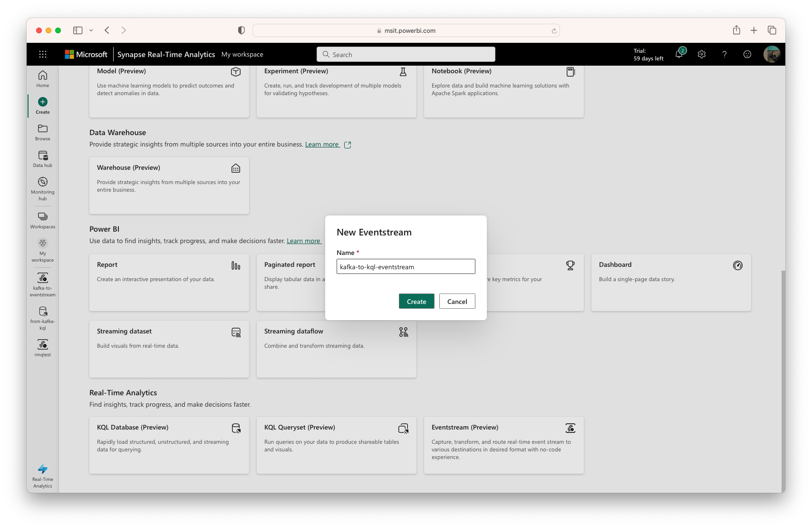Image resolution: width=812 pixels, height=528 pixels.
Task: Open the Microsoft app launcher grid
Action: [43, 54]
